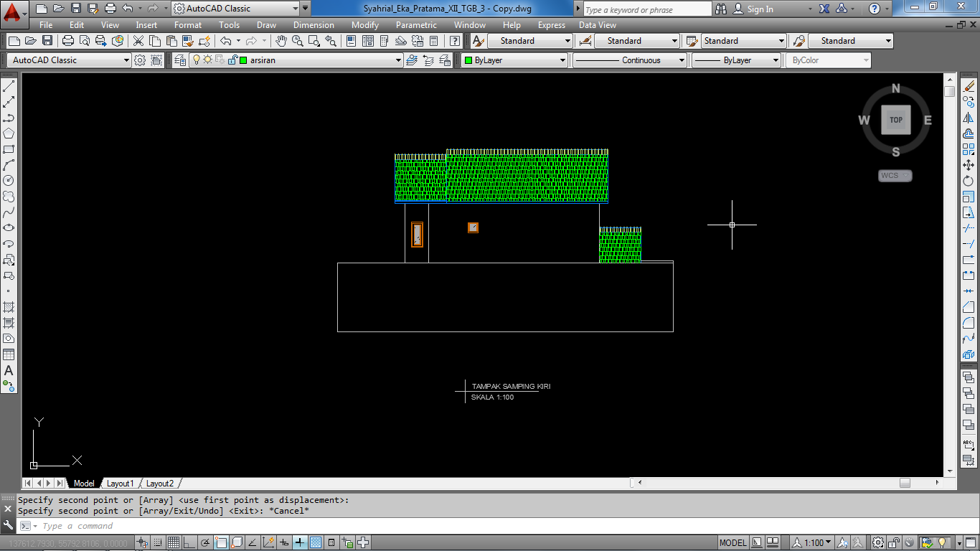Open the Continuous linetype dropdown
The image size is (980, 551).
point(629,60)
